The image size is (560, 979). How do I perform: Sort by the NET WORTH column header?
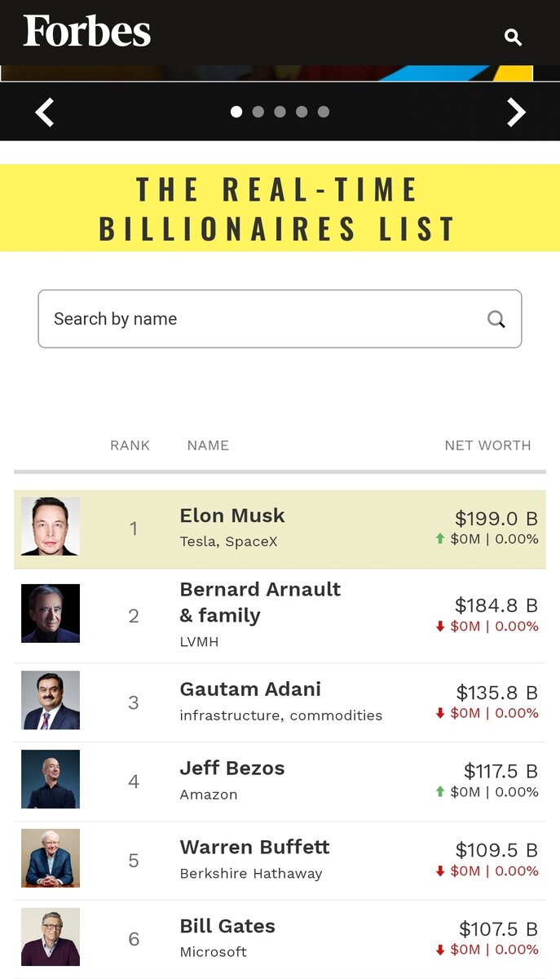[487, 445]
